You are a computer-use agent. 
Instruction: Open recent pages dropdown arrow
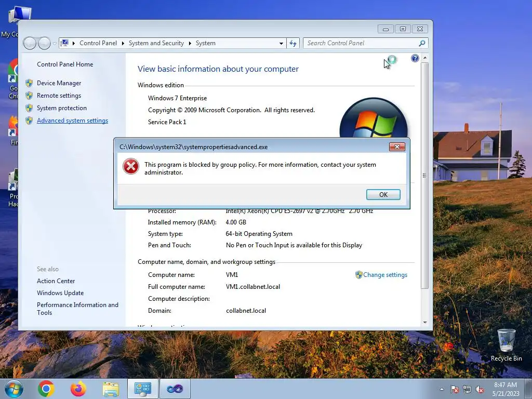click(x=55, y=44)
